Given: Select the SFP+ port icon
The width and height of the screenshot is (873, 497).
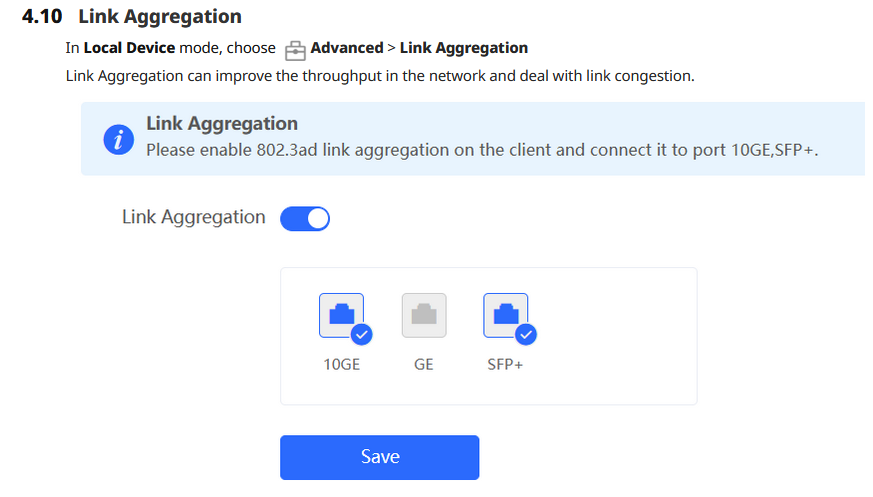Looking at the screenshot, I should [x=506, y=315].
